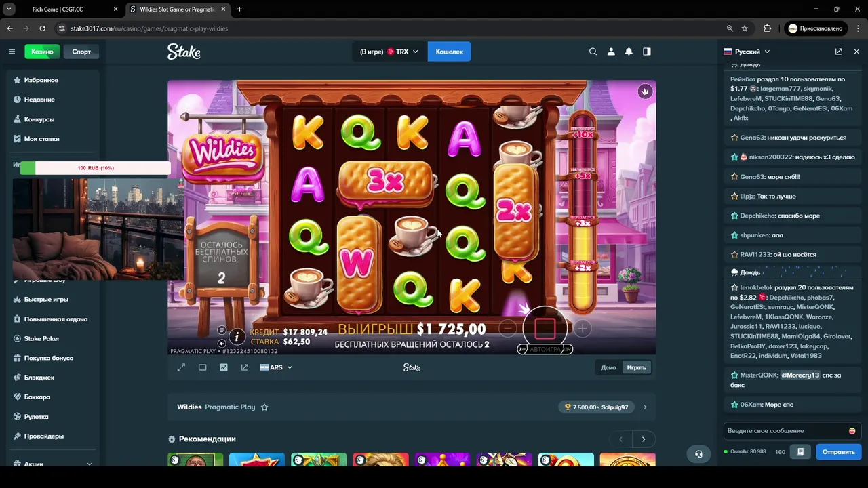
Task: Add Wildies to favorites with star
Action: [264, 407]
